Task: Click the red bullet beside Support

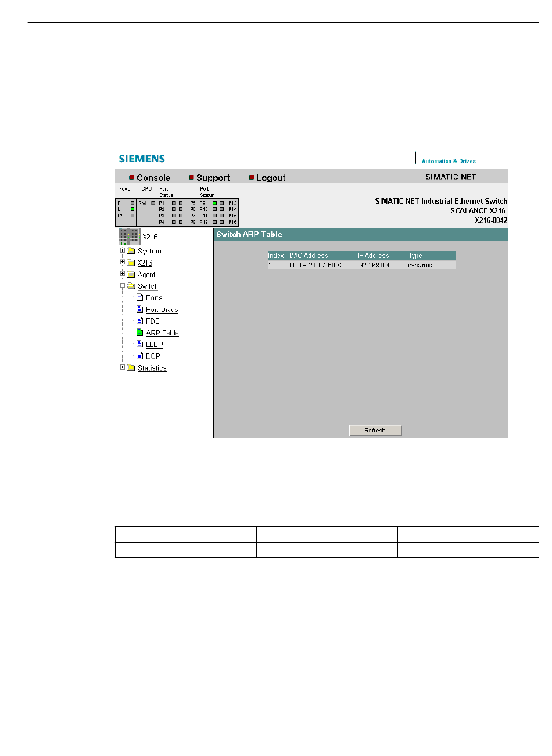Action: pos(192,178)
